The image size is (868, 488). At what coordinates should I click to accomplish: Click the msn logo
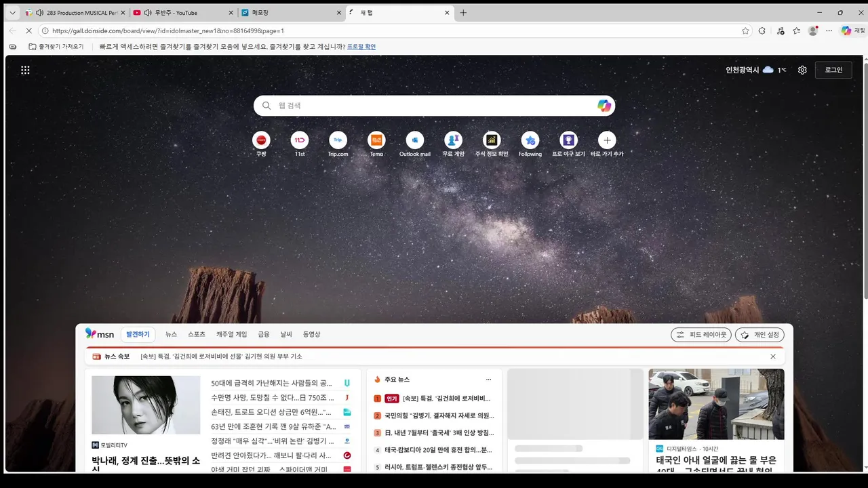coord(100,333)
